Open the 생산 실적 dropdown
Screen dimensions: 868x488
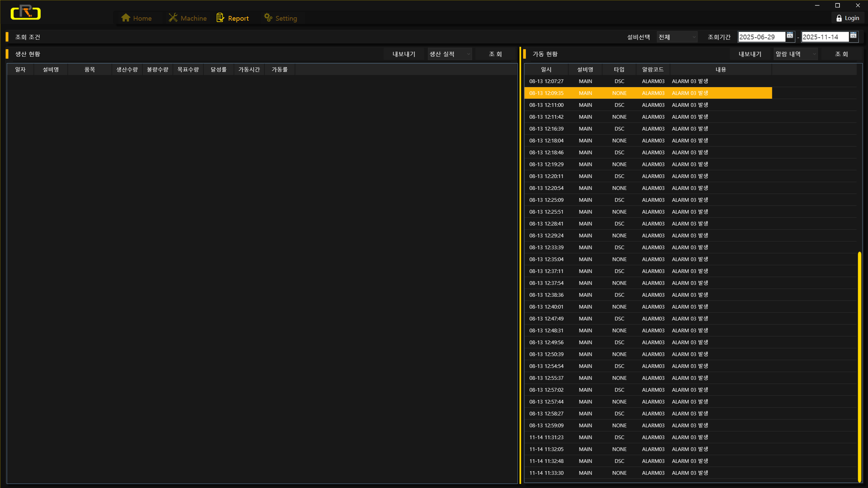click(x=449, y=54)
